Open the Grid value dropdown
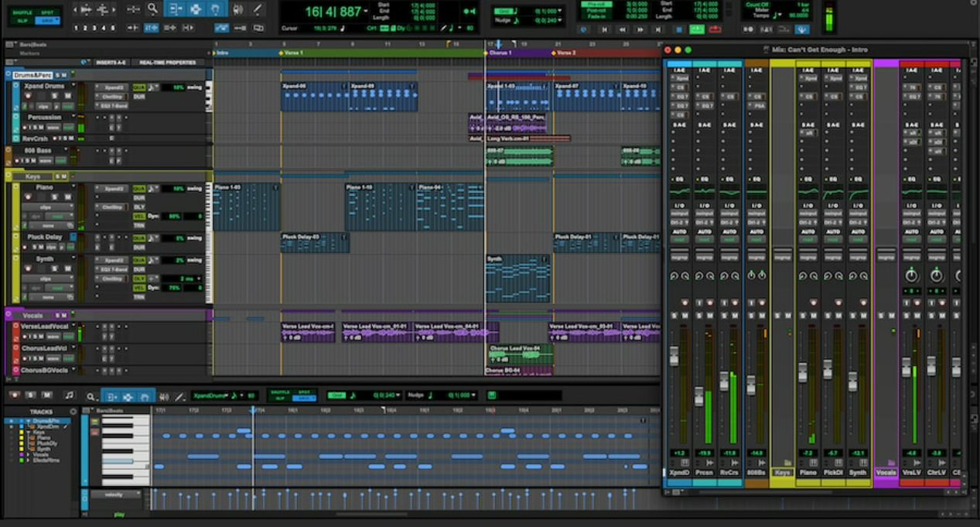This screenshot has width=980, height=527. pyautogui.click(x=559, y=11)
